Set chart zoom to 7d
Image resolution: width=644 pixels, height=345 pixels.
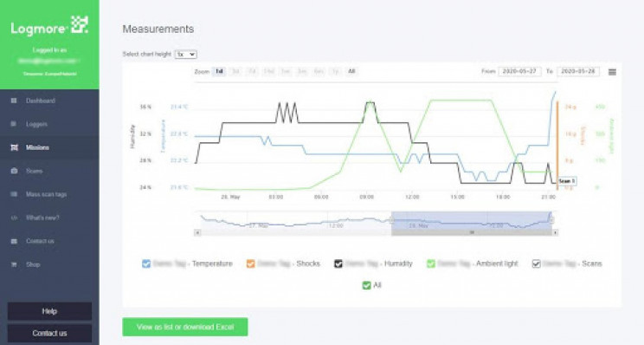tap(252, 72)
